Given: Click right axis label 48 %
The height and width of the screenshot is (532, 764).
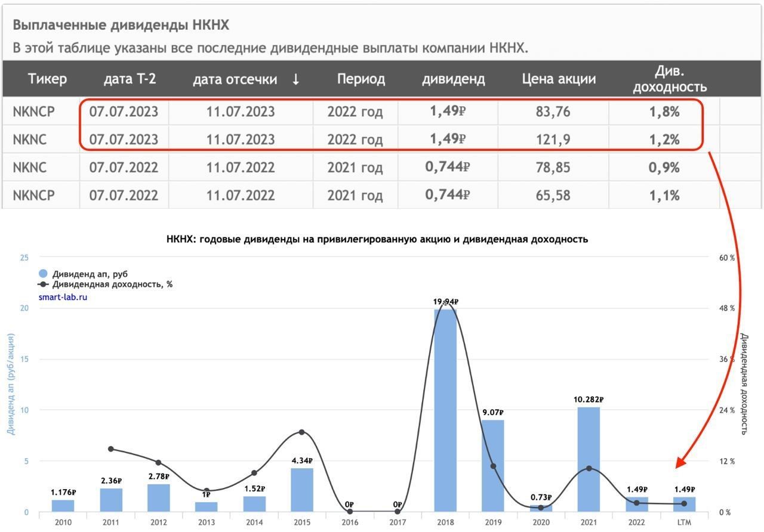Looking at the screenshot, I should coord(727,308).
